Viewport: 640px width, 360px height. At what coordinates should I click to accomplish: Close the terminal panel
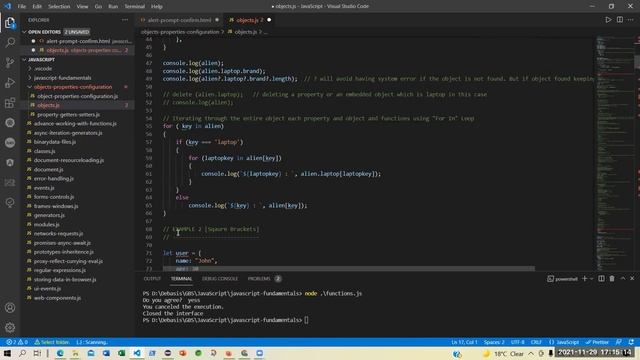(632, 278)
